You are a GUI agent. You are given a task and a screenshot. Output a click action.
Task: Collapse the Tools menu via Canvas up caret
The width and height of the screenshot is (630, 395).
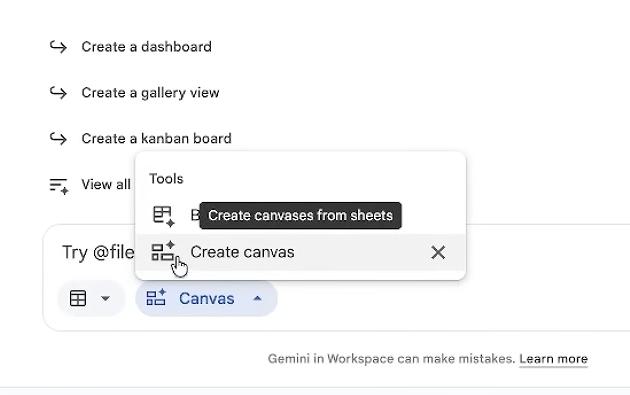(x=258, y=299)
